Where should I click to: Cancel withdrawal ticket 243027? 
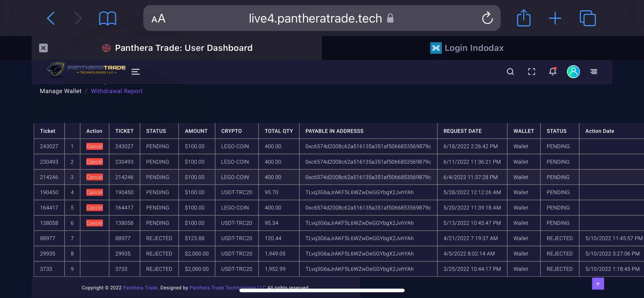(94, 147)
